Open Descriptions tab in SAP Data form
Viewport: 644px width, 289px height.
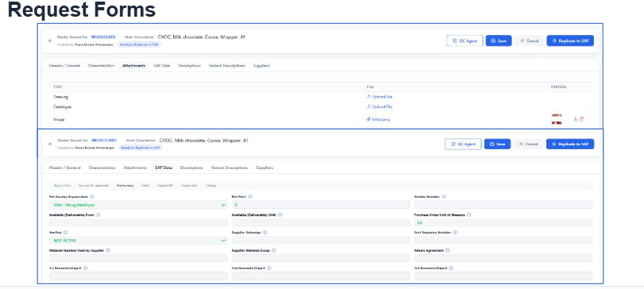pyautogui.click(x=192, y=168)
